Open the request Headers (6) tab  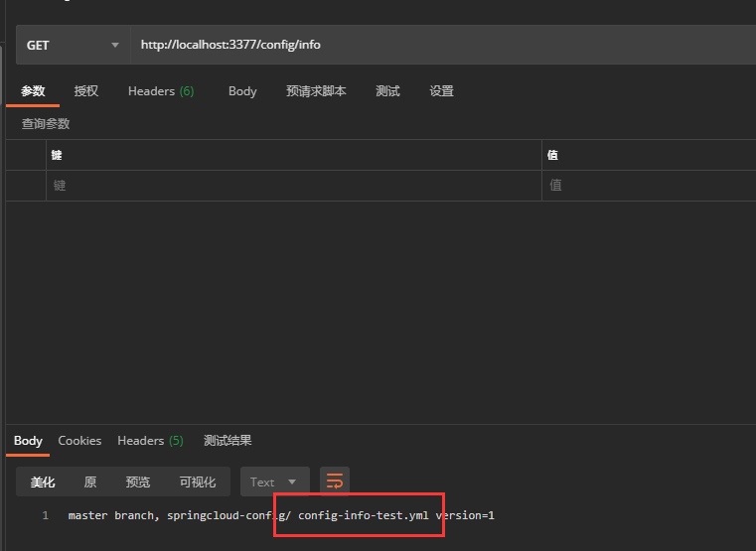click(x=161, y=91)
